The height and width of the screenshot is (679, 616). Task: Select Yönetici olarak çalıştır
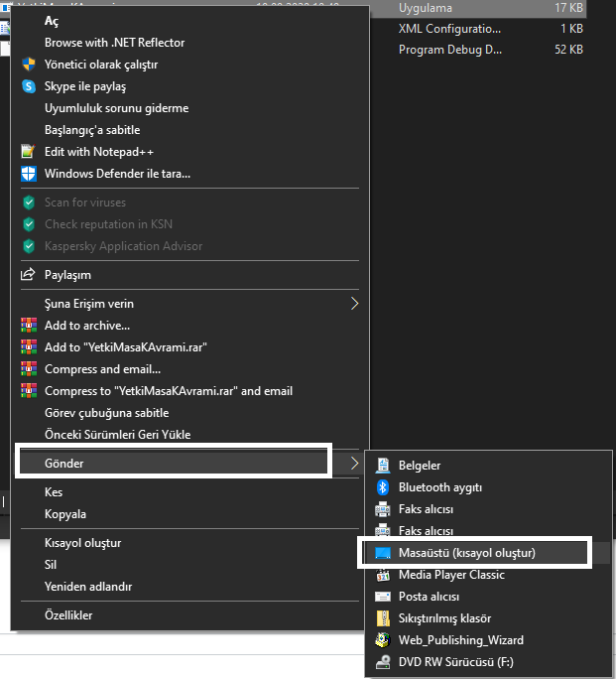click(101, 65)
